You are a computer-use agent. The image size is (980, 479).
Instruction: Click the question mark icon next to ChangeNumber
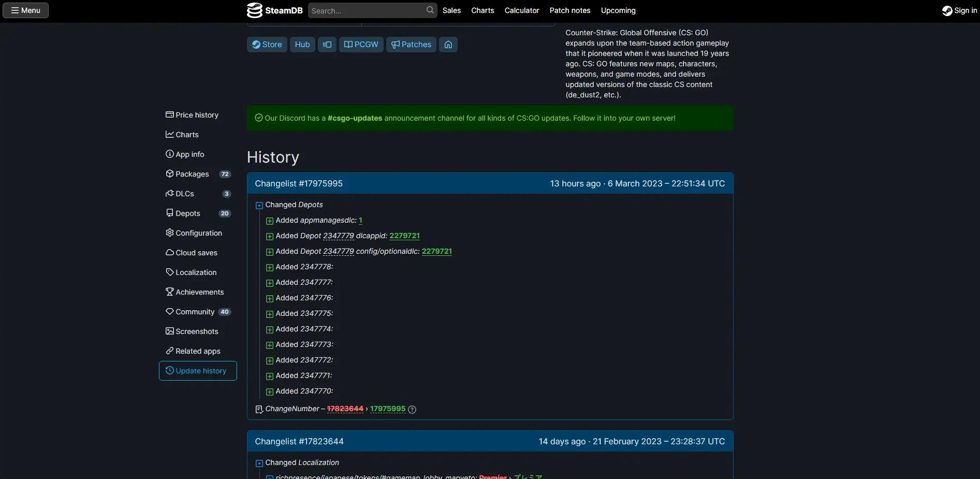pyautogui.click(x=412, y=410)
